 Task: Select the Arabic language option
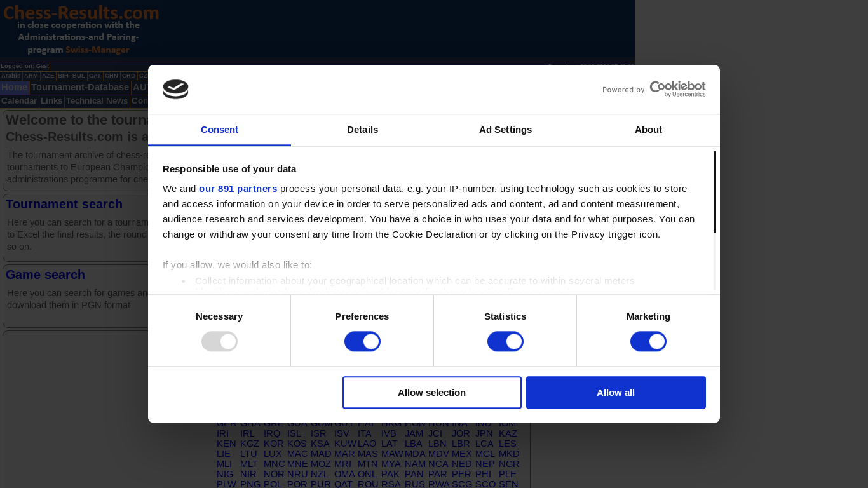[11, 76]
